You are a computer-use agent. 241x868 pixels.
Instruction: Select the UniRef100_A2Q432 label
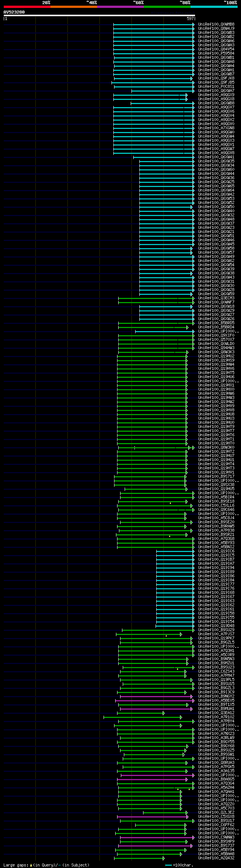(216, 858)
